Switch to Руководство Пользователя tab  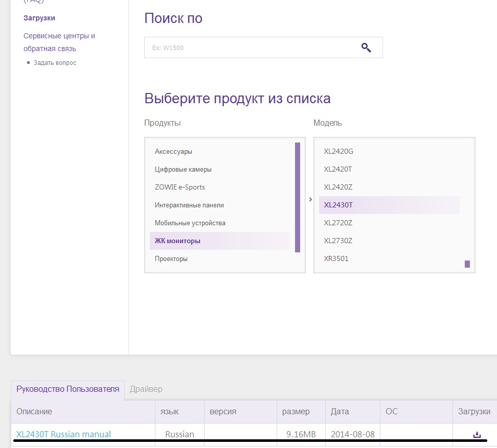pos(68,389)
